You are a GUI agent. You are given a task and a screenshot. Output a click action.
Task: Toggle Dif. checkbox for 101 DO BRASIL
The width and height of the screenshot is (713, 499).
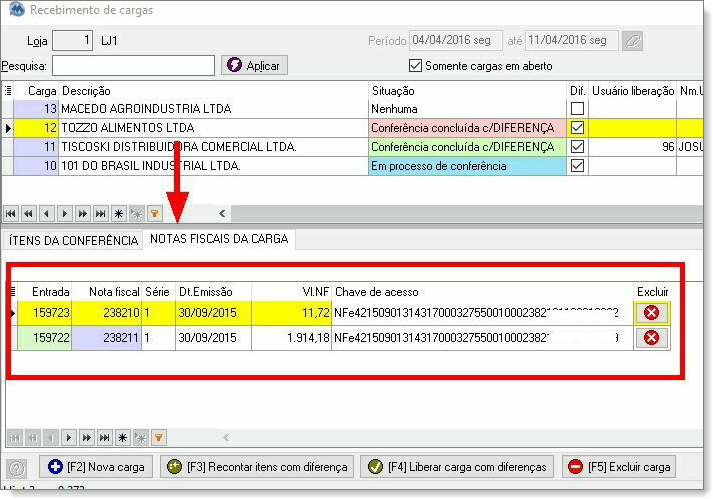577,166
